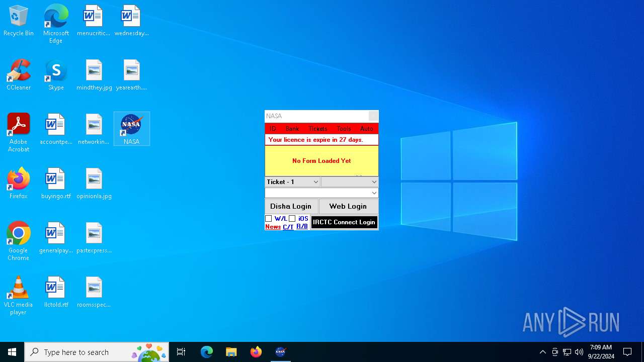Enable the iOS checkbox
Viewport: 644px width, 362px height.
point(292,219)
